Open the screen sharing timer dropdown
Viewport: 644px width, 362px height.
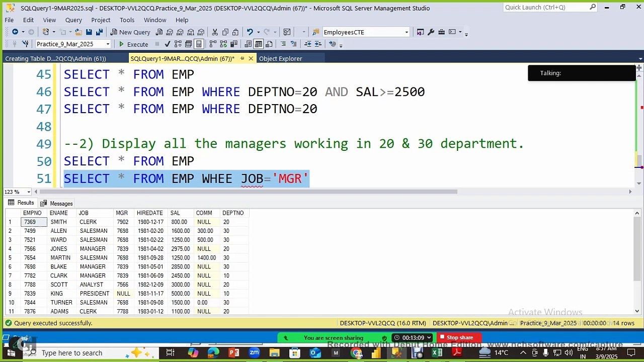(x=429, y=337)
